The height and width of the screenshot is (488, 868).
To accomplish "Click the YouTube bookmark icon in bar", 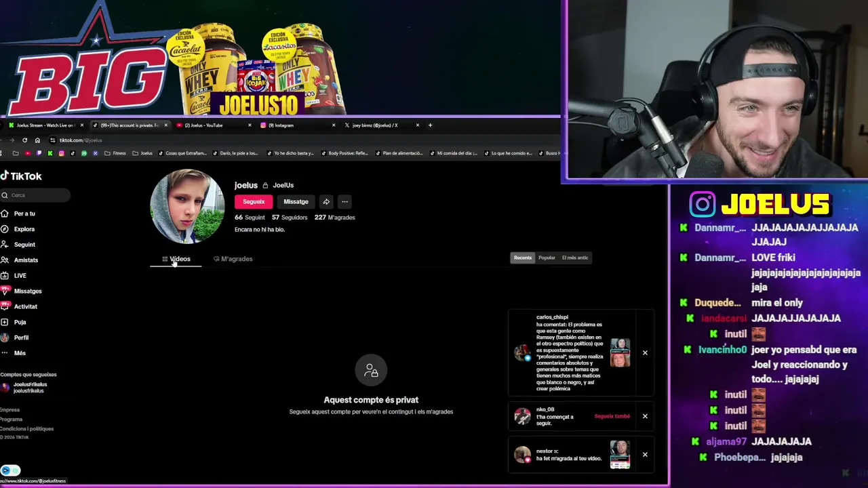I will [x=27, y=153].
